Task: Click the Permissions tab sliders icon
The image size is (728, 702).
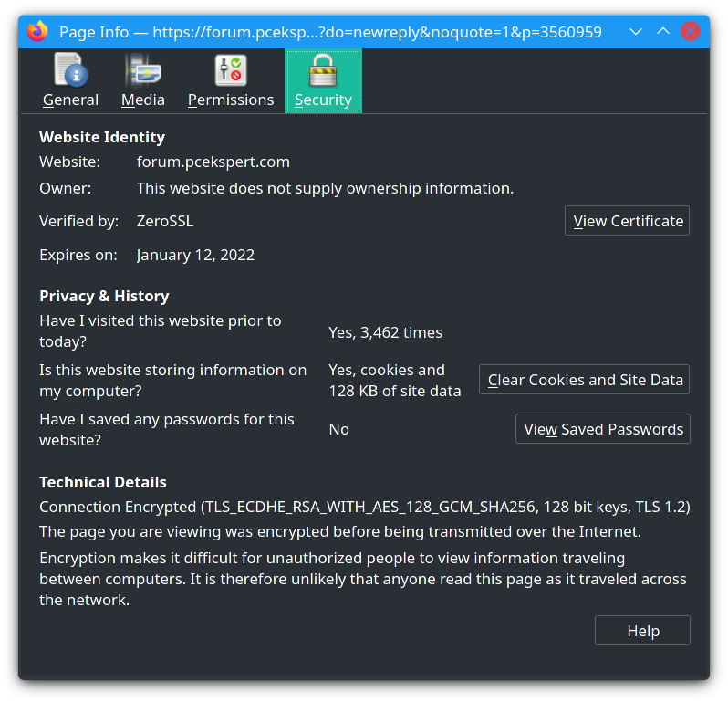Action: [230, 70]
